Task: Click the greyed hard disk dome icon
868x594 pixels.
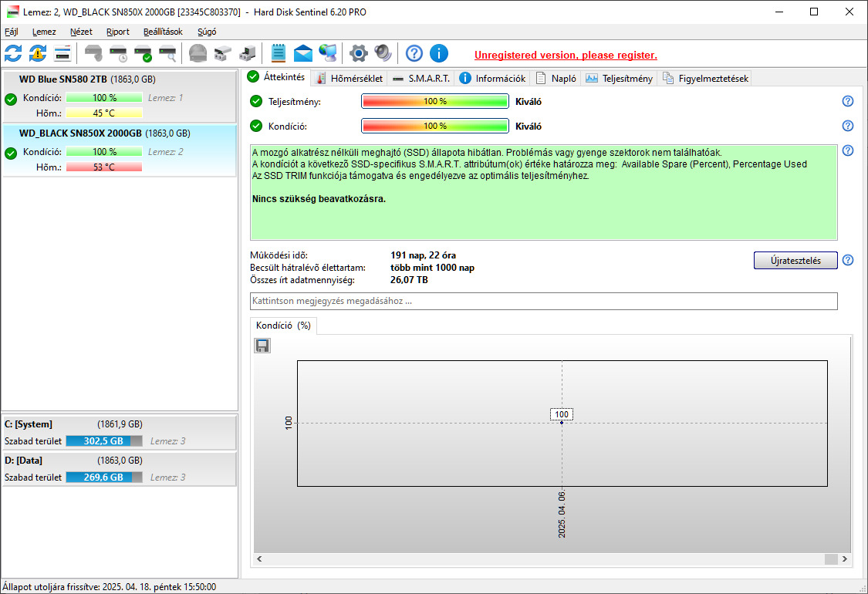Action: [198, 54]
